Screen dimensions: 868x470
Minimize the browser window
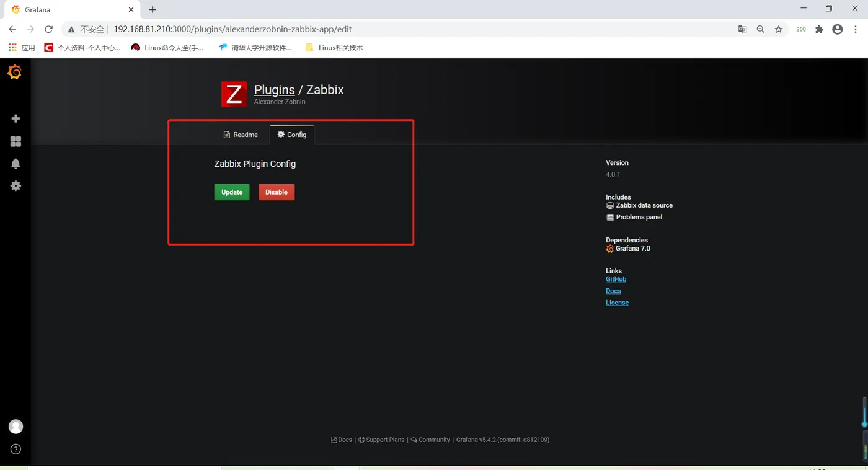(804, 9)
